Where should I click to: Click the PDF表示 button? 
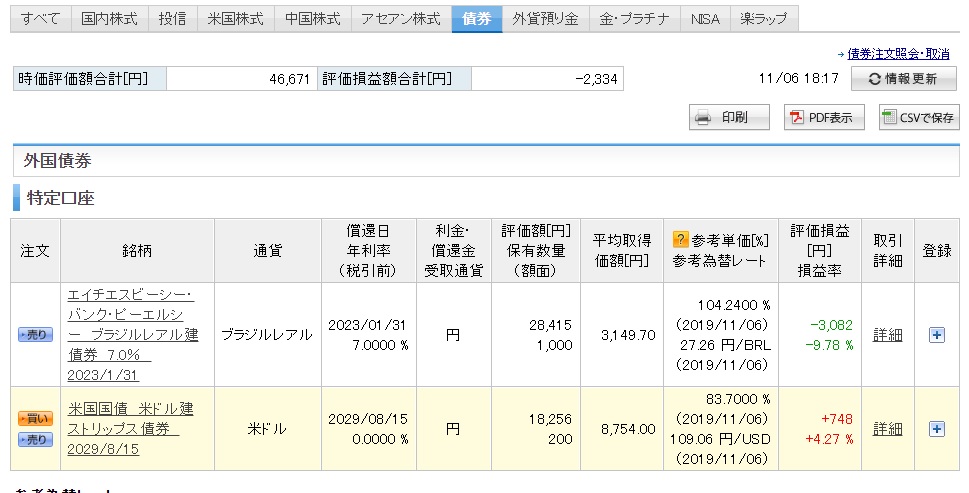click(824, 117)
